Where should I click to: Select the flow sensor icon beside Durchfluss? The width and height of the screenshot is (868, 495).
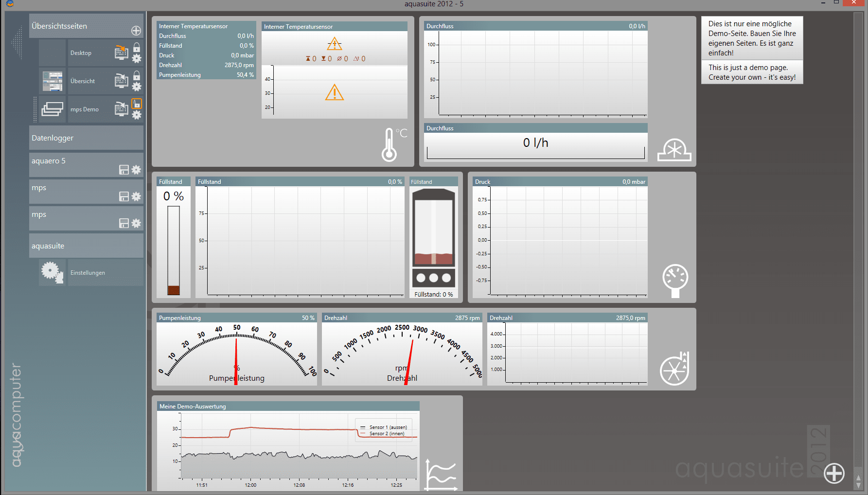(x=674, y=150)
